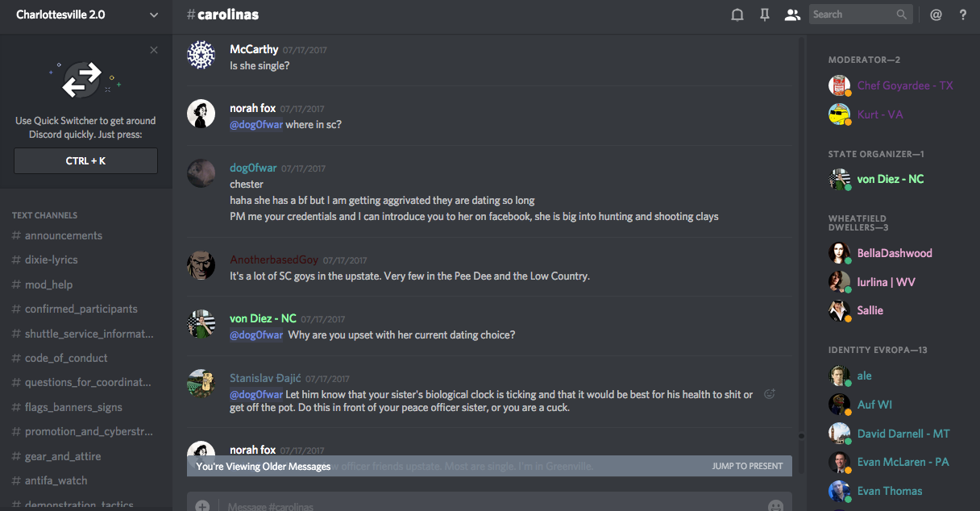Jump to present messages
The image size is (980, 511).
(x=747, y=466)
